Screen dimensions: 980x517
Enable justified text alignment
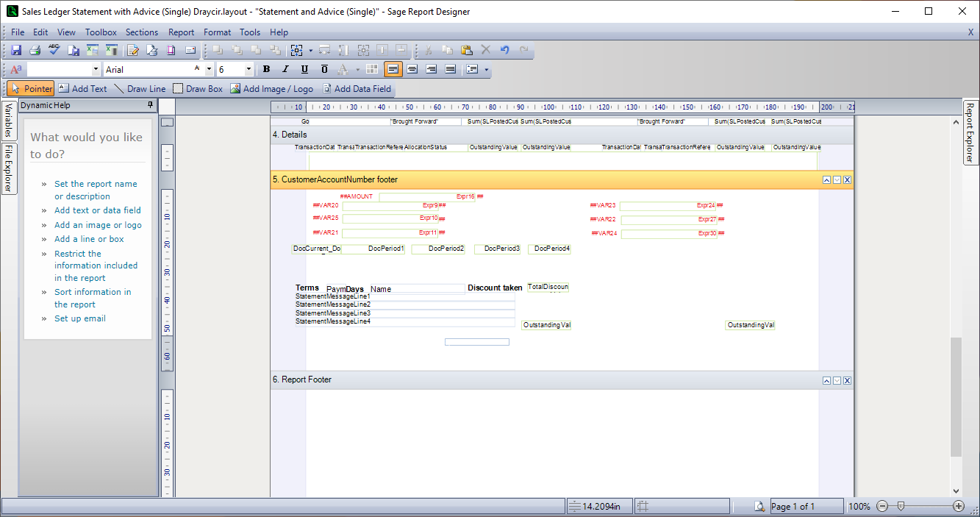click(x=451, y=69)
